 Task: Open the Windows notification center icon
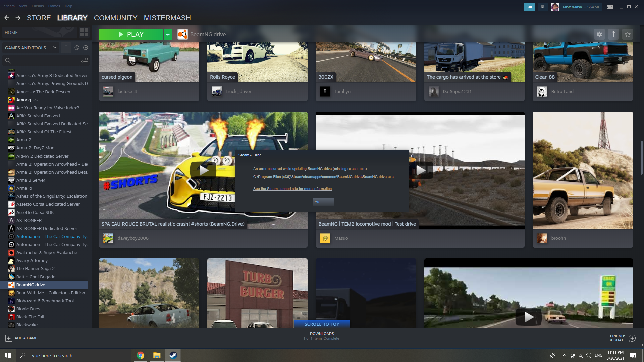(633, 355)
